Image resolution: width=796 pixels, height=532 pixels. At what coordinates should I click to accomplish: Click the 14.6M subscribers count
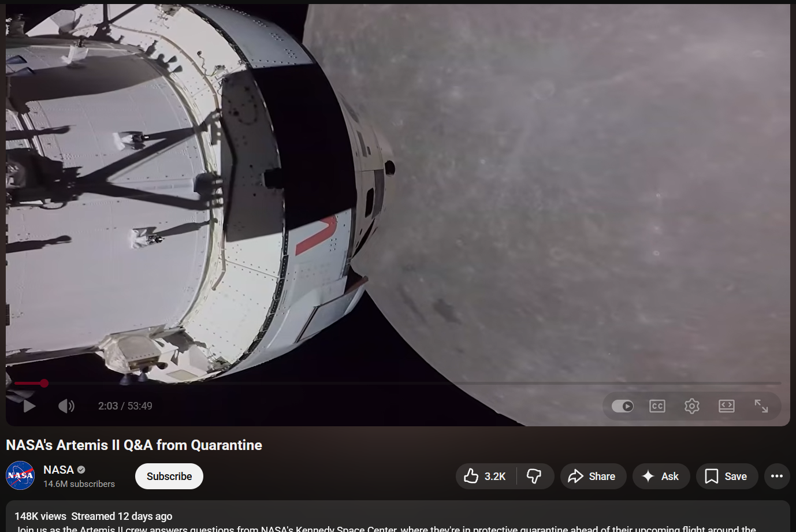coord(79,484)
